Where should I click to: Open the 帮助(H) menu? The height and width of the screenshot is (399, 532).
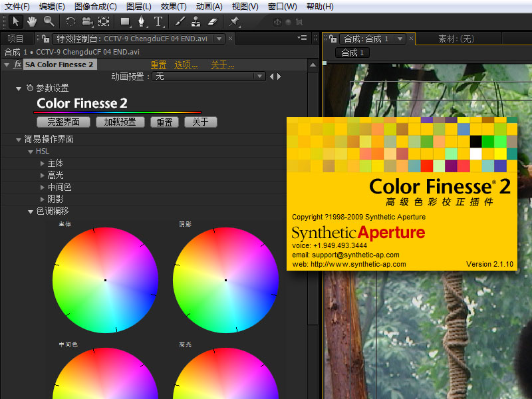click(320, 7)
